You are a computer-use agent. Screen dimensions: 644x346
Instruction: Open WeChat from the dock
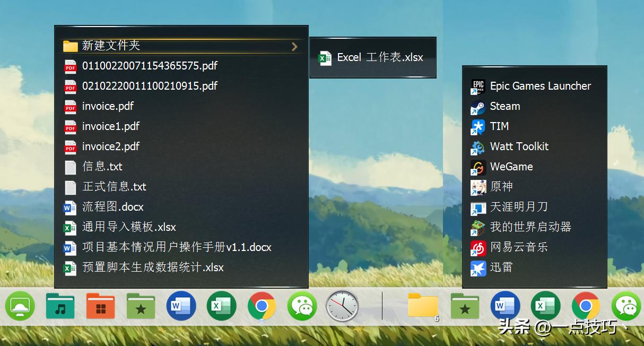pyautogui.click(x=302, y=307)
